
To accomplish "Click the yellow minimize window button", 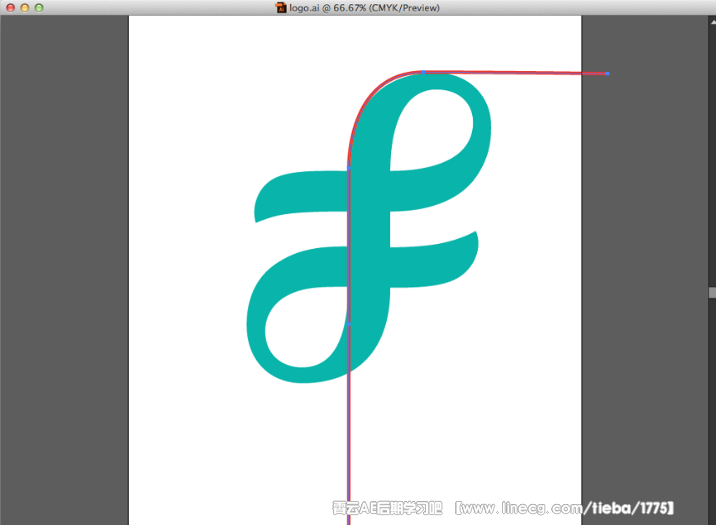I will (24, 7).
